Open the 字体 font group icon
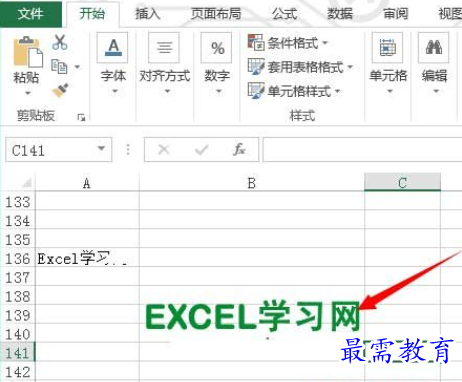This screenshot has height=382, width=462. [112, 48]
